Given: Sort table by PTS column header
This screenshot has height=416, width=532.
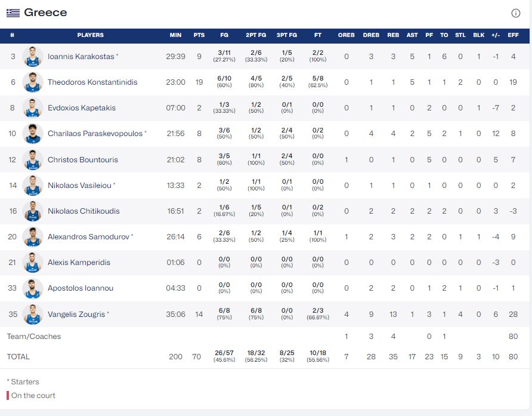Looking at the screenshot, I should [199, 35].
